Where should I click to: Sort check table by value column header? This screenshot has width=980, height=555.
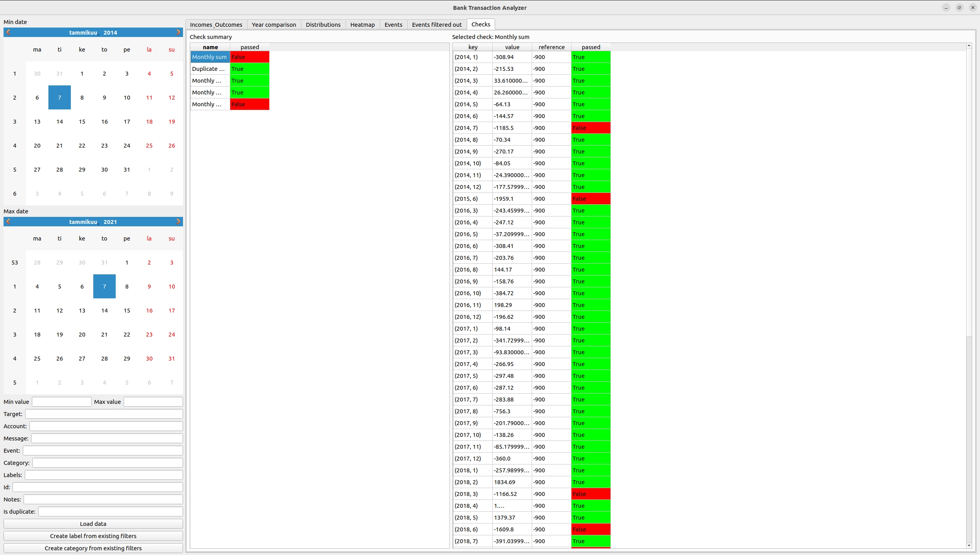[512, 47]
